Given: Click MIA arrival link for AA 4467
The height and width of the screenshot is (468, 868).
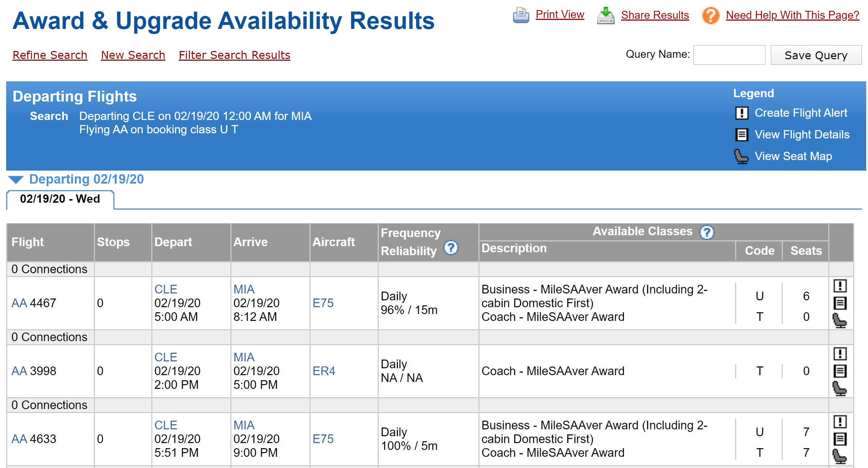Looking at the screenshot, I should 244,289.
